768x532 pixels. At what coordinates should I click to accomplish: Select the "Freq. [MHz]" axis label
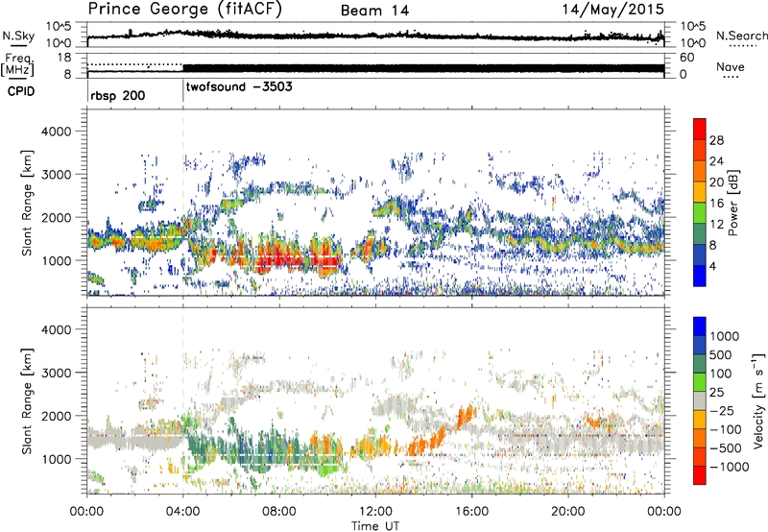(x=18, y=64)
